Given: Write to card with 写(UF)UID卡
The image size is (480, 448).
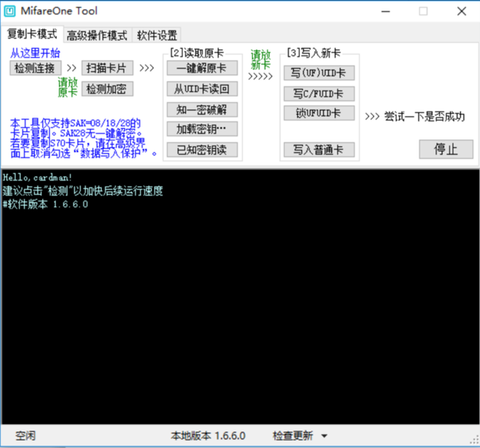Looking at the screenshot, I should point(319,73).
